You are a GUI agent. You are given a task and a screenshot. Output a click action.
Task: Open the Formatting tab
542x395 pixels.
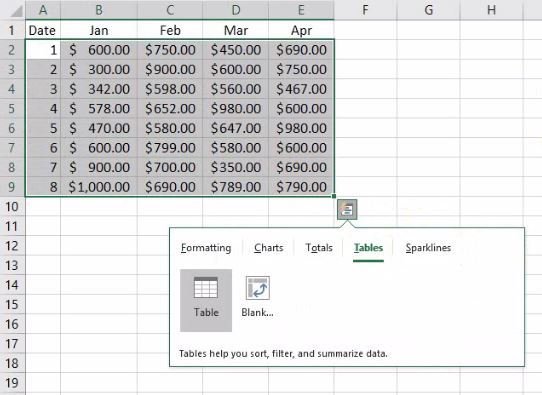pyautogui.click(x=206, y=248)
